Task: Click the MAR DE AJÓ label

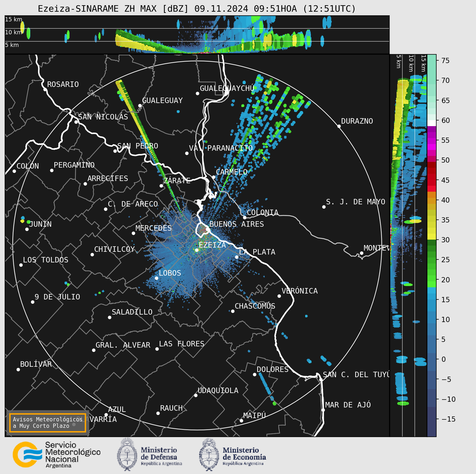Action: tap(348, 405)
